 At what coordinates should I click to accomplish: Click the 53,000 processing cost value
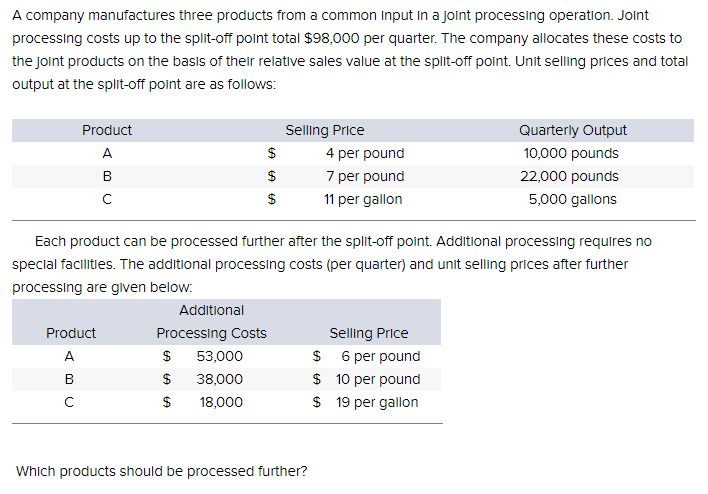[219, 356]
